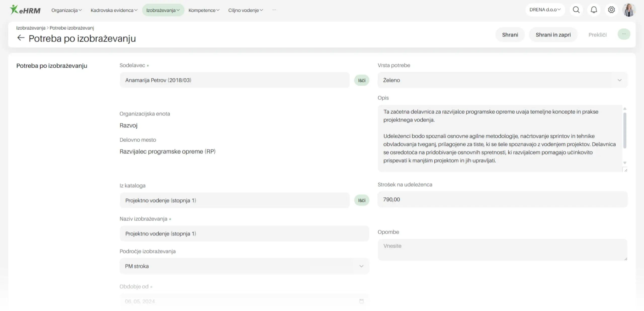Click the Shrani button
This screenshot has height=311, width=644.
click(510, 35)
